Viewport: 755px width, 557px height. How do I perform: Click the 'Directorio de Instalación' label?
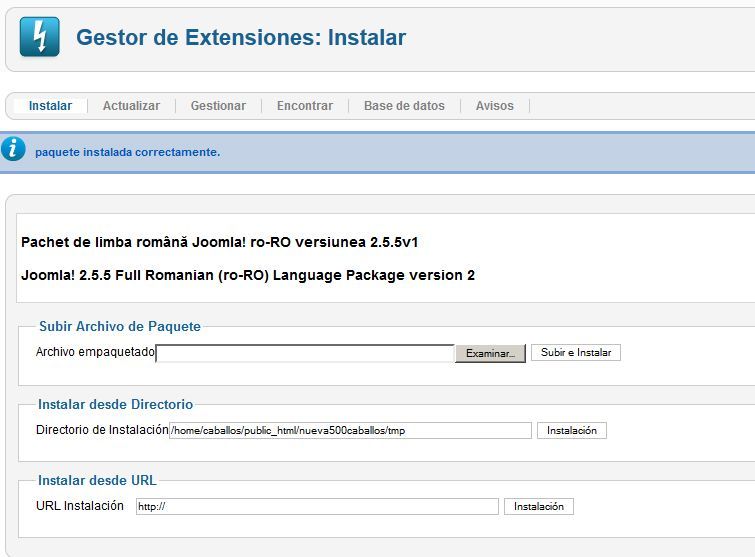pyautogui.click(x=102, y=430)
